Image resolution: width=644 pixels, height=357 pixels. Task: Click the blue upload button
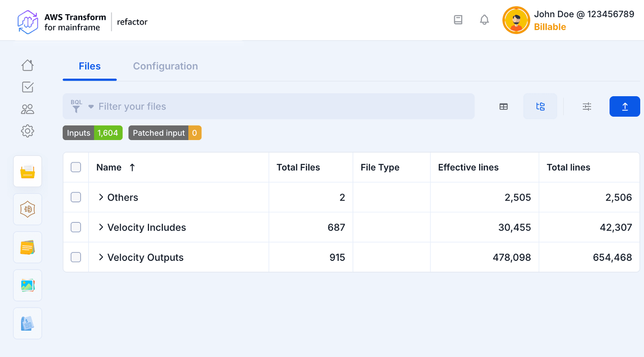click(624, 107)
